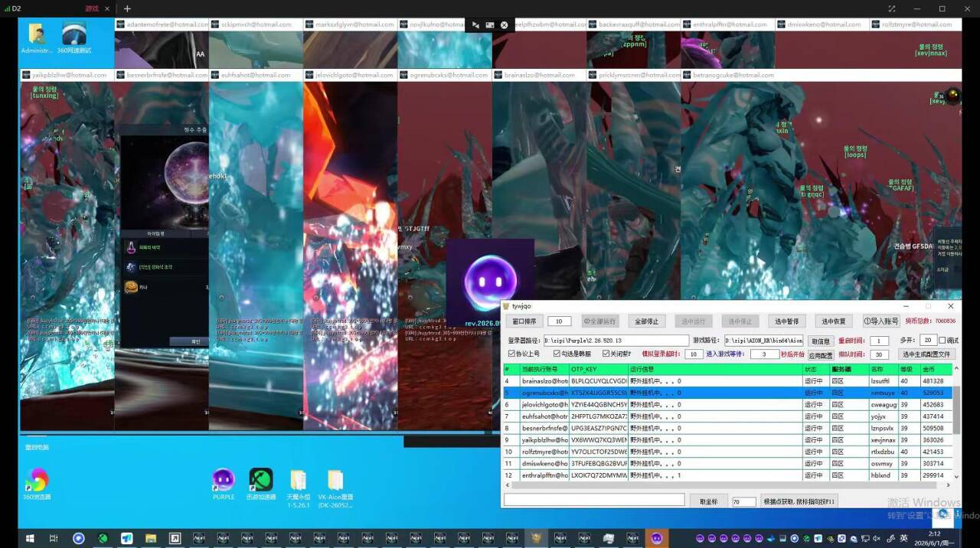Click the 游戏路径 input field

coord(764,341)
